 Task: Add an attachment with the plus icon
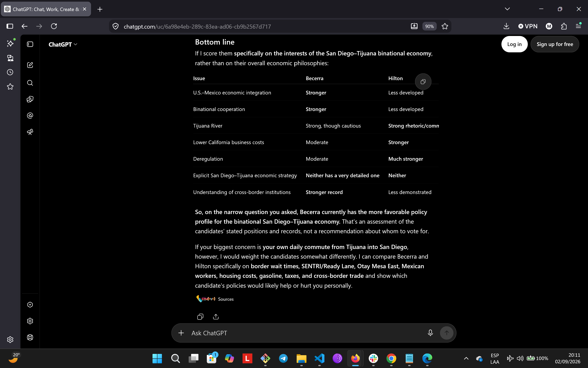click(181, 333)
